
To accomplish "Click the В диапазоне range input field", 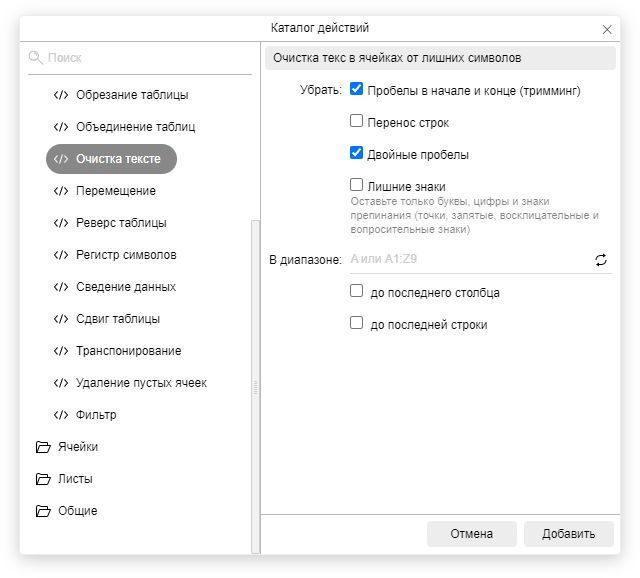I will (x=468, y=260).
